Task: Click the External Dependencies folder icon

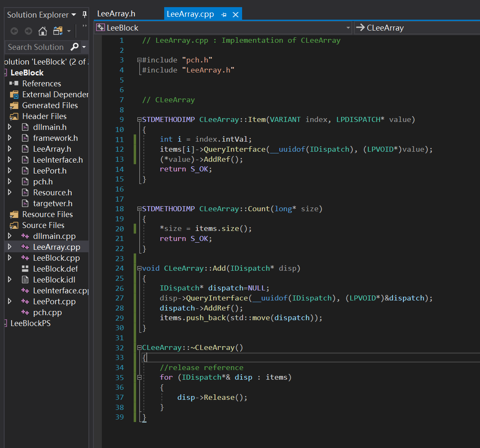Action: [14, 95]
